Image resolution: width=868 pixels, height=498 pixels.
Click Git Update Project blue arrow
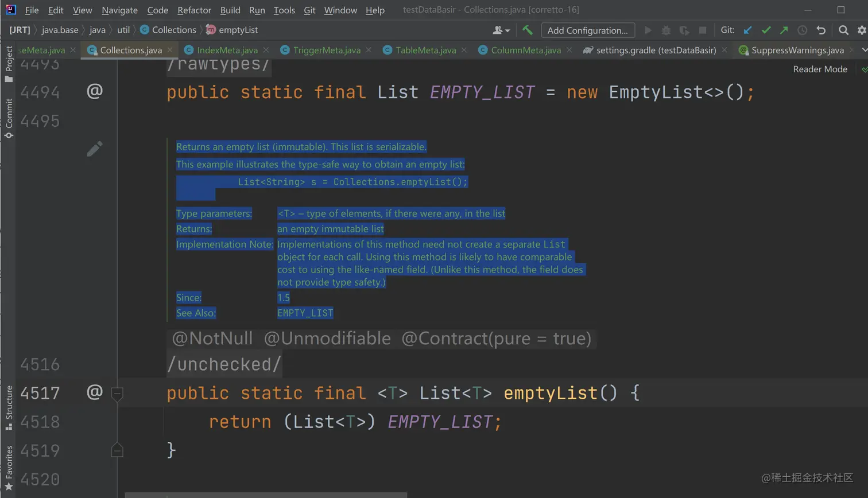[747, 30]
